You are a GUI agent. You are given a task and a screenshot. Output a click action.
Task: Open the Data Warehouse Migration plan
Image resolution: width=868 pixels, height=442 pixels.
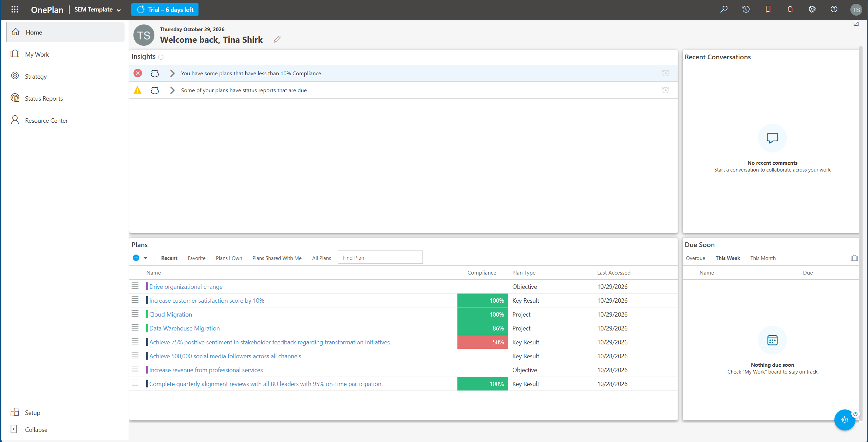coord(184,328)
